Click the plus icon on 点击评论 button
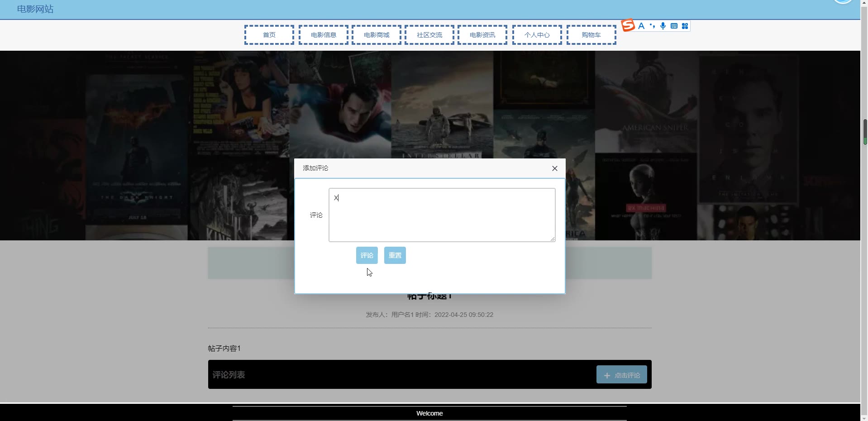Screen dimensions: 868x421 (x=607, y=375)
